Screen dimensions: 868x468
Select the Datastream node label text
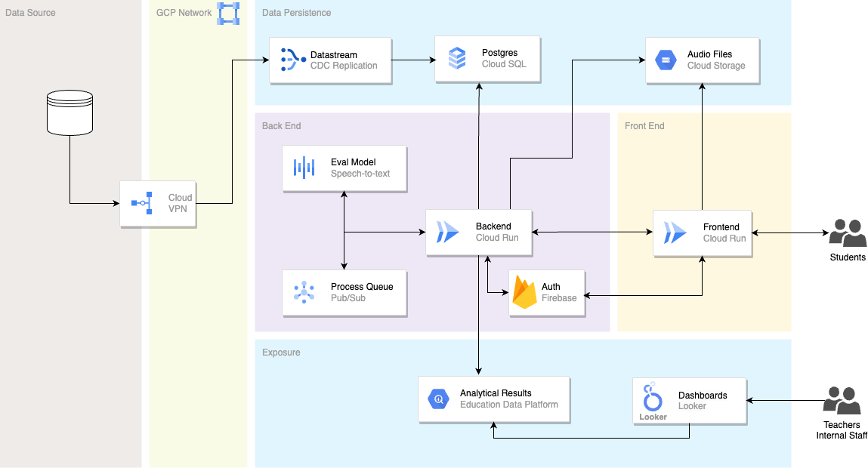pos(333,55)
